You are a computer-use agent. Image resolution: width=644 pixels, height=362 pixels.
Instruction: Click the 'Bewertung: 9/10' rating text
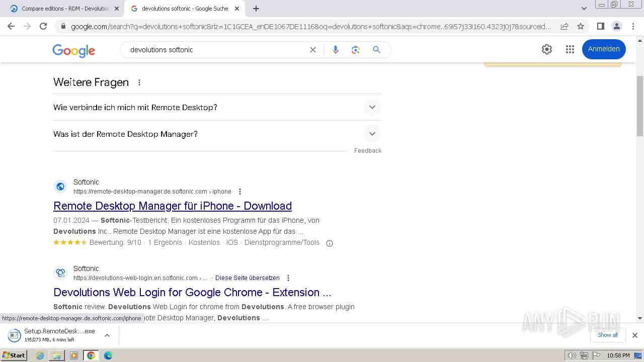[x=115, y=243]
